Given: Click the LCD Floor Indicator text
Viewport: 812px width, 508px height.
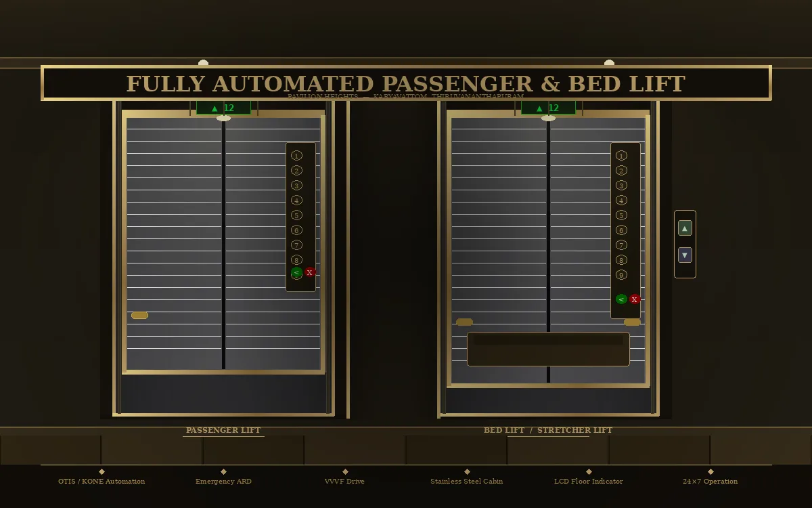Looking at the screenshot, I should click(589, 482).
